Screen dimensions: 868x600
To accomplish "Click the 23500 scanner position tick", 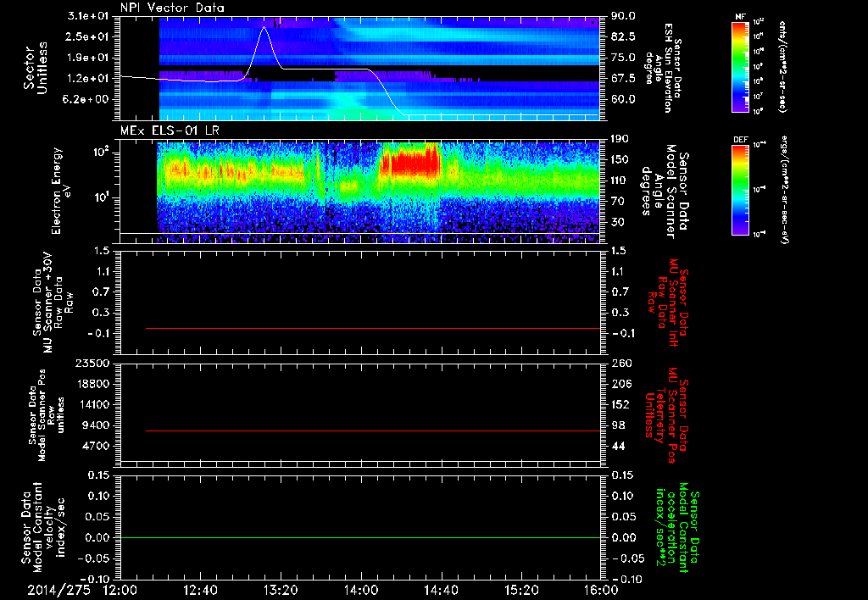I will pyautogui.click(x=92, y=363).
